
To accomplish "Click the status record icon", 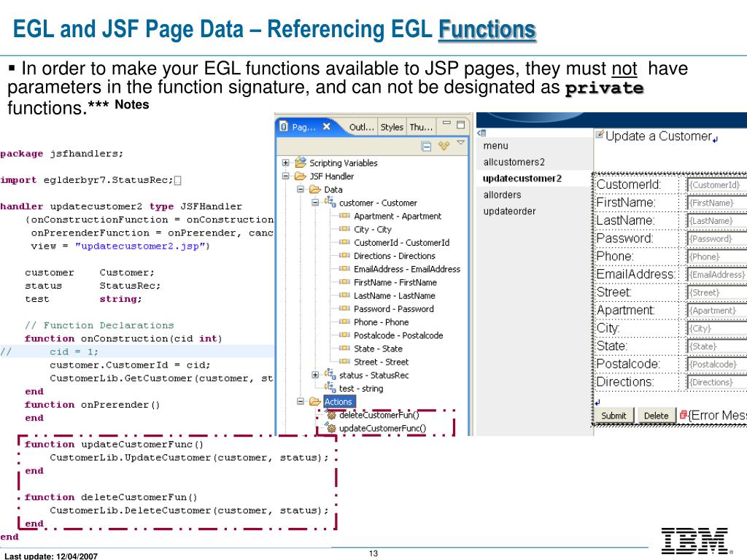I will pos(330,375).
